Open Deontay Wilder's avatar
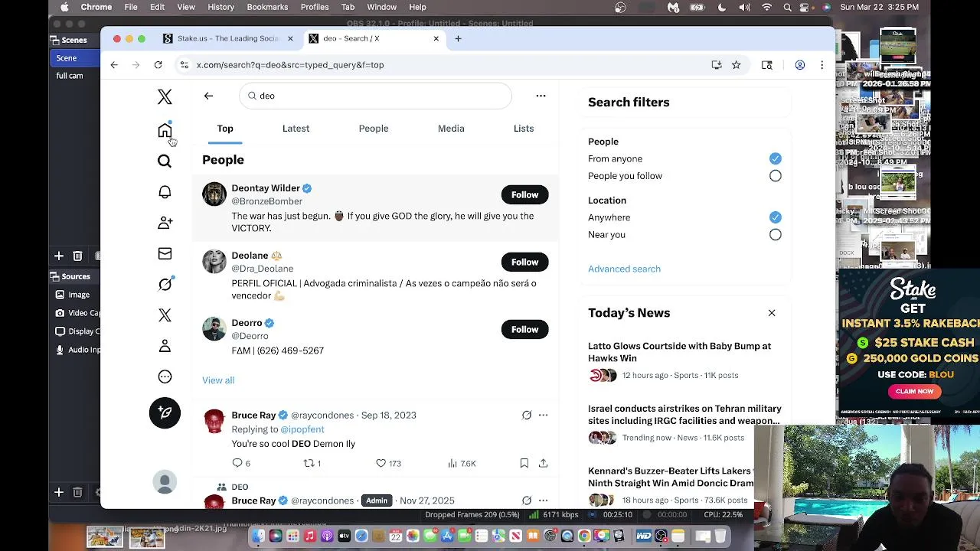The width and height of the screenshot is (980, 551). [x=214, y=194]
